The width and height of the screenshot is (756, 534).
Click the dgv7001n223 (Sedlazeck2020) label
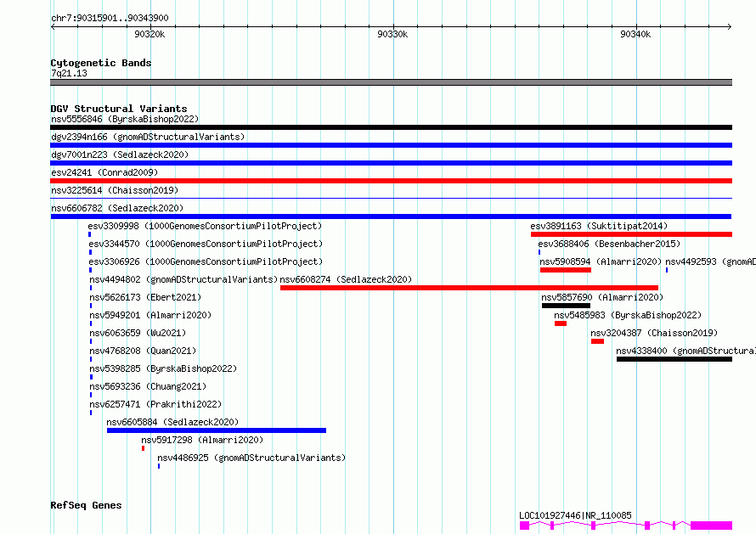(120, 155)
